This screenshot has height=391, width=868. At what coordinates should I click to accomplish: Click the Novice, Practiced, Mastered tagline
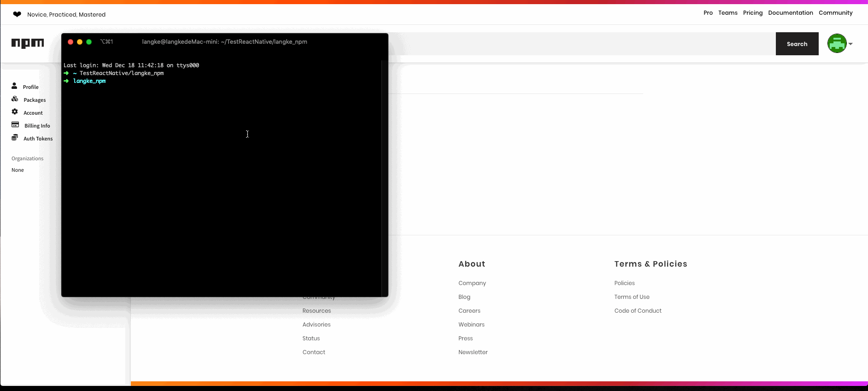coord(66,15)
